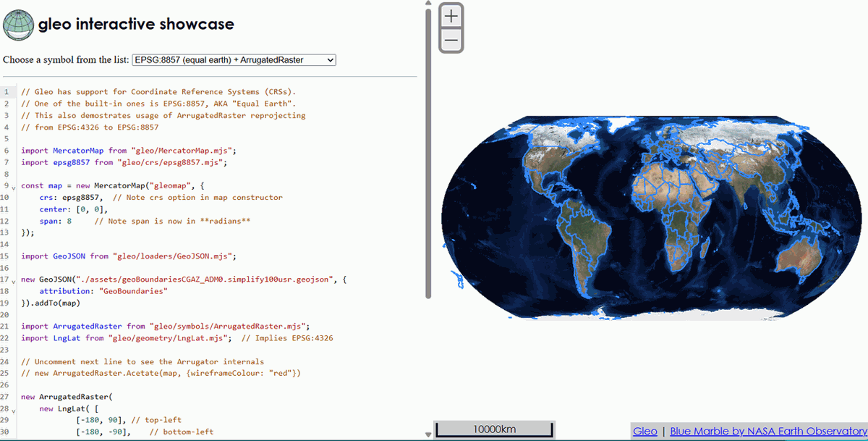Open the Blue Marble by NASA link

pyautogui.click(x=767, y=431)
